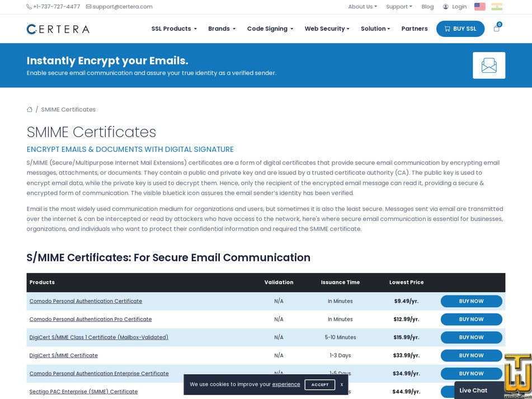Screen dimensions: 532x399
Task: Click the phone icon beside +1-737-727-4477
Action: coord(28,7)
